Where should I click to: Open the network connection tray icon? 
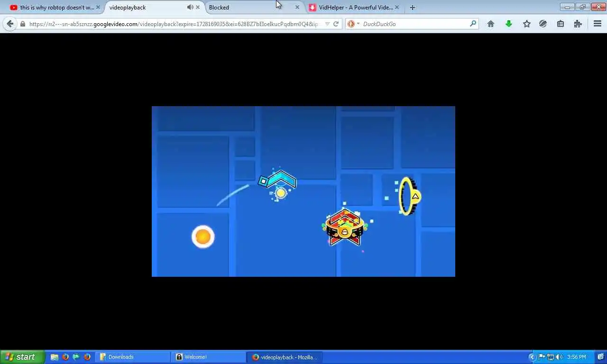tap(551, 357)
